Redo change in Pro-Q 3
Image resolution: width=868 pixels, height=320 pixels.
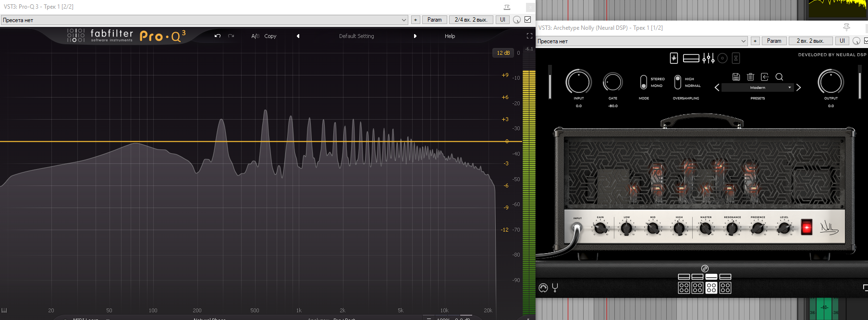[x=231, y=36]
